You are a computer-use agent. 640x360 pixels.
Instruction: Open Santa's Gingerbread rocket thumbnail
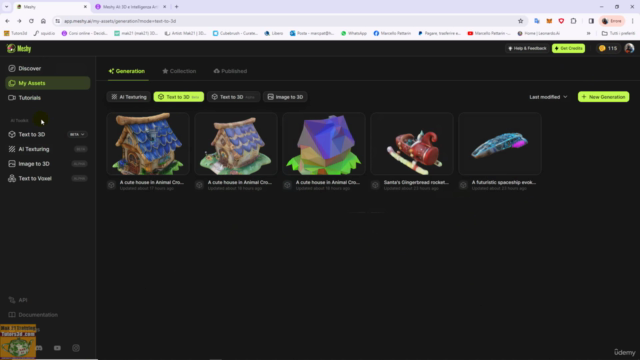[x=412, y=144]
